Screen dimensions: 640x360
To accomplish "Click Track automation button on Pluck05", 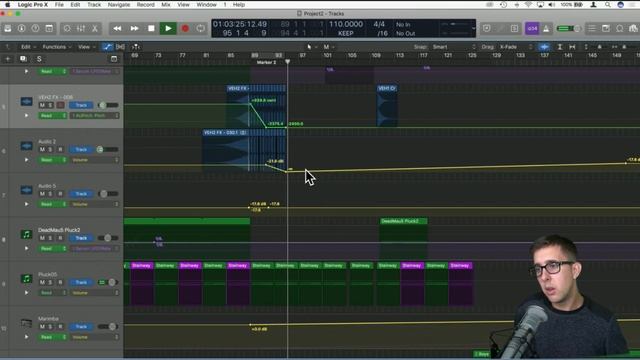I will 81,282.
